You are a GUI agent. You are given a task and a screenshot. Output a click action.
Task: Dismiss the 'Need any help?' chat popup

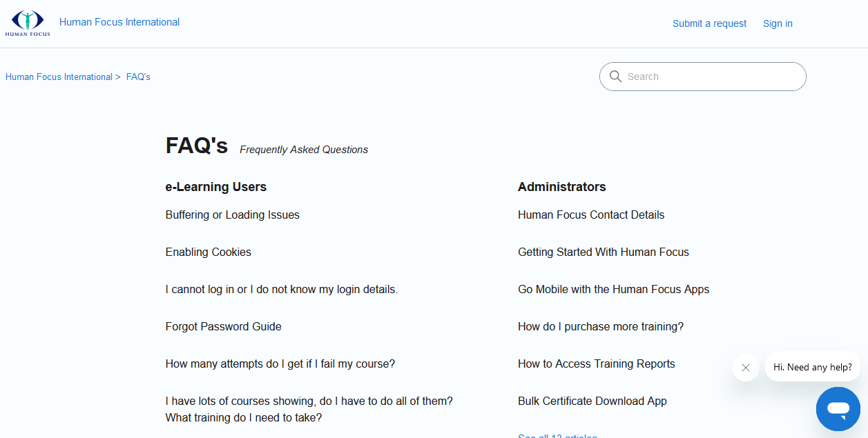pos(745,368)
